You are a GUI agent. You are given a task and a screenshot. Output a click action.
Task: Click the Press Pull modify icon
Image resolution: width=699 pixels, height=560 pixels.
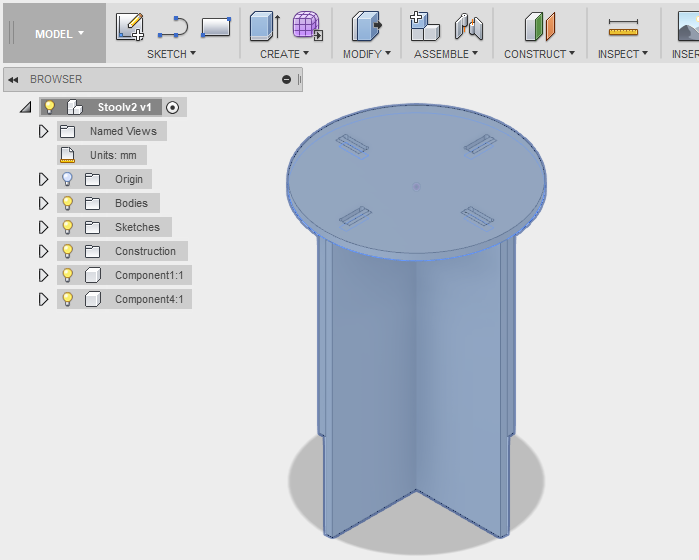click(x=366, y=27)
